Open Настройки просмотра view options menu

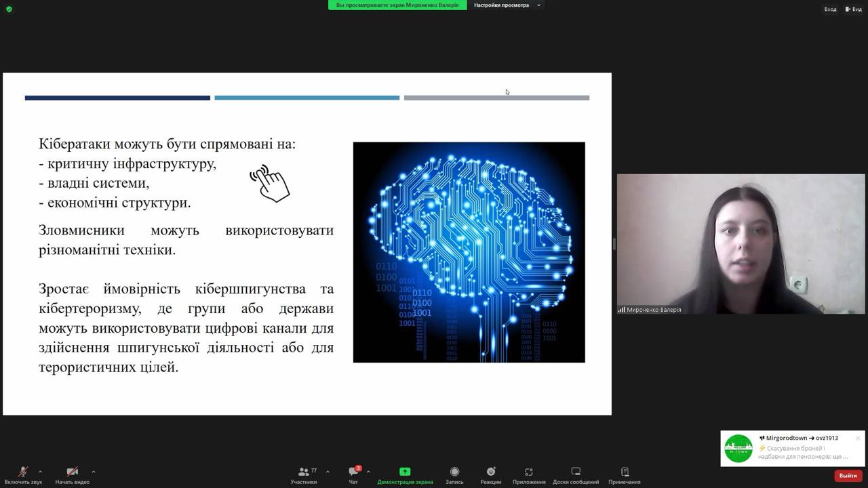pos(507,5)
